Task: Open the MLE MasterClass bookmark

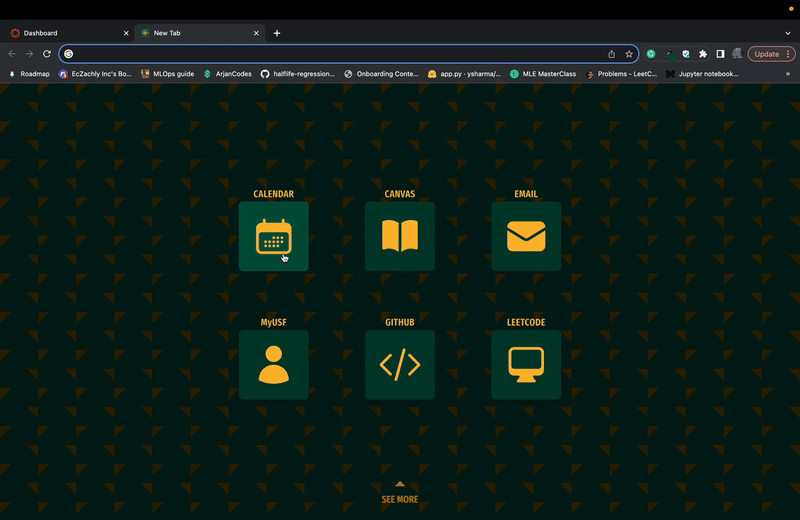Action: [x=543, y=74]
